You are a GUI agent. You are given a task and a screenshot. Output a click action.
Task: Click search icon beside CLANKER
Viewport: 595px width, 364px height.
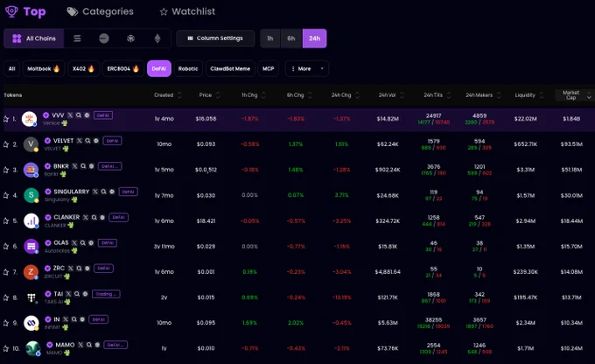pos(94,217)
